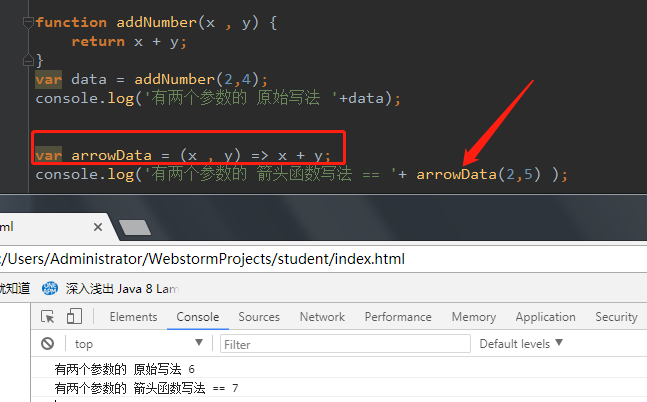Screen dimensions: 647x402
Task: Click 'return x + y;' in the code
Action: (x=129, y=41)
